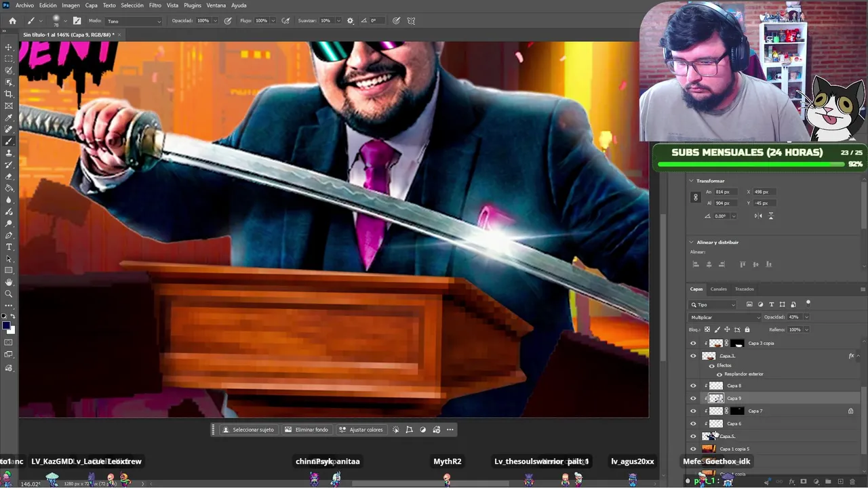
Task: Click the An width input field
Action: (725, 192)
